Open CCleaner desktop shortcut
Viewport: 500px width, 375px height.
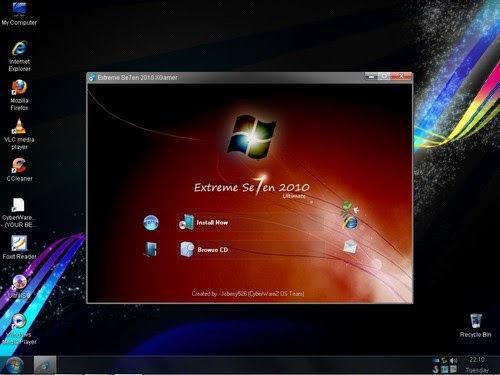point(19,170)
